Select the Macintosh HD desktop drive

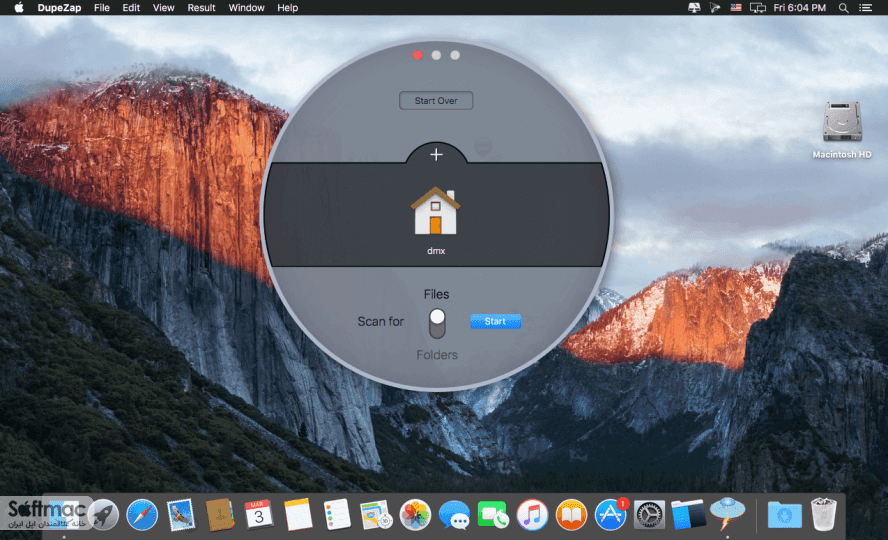click(842, 122)
